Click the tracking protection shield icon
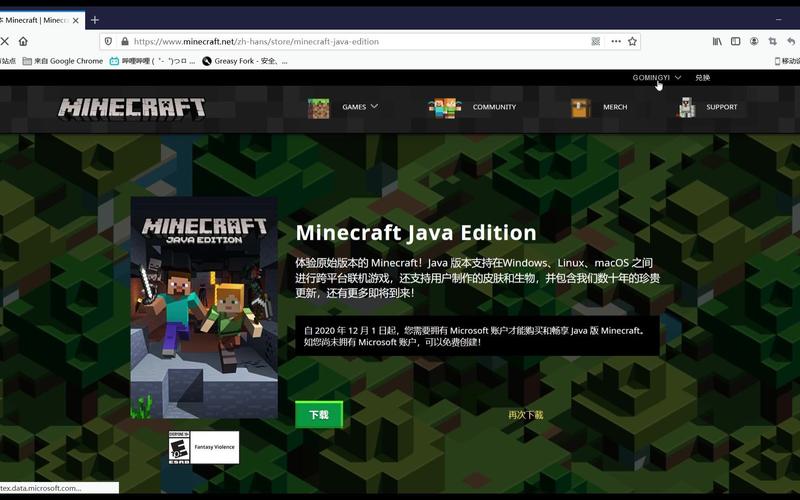 tap(108, 41)
